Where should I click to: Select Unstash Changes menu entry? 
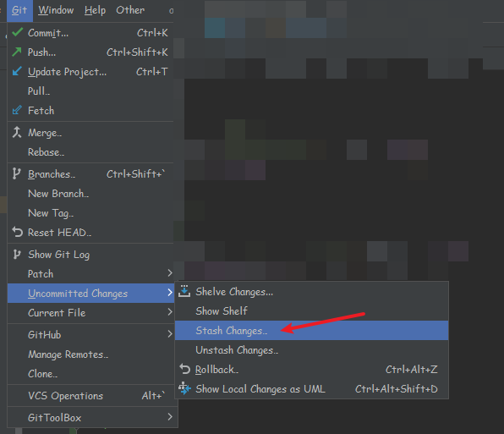coord(311,349)
